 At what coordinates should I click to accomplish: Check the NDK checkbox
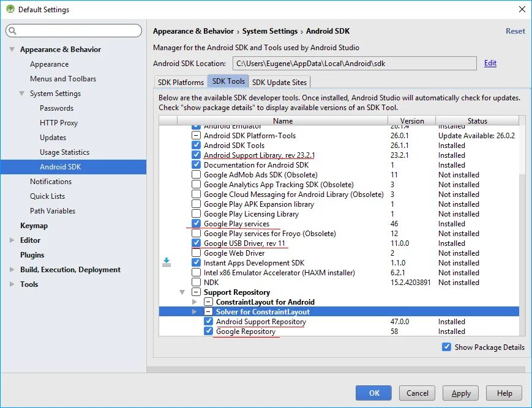point(196,282)
